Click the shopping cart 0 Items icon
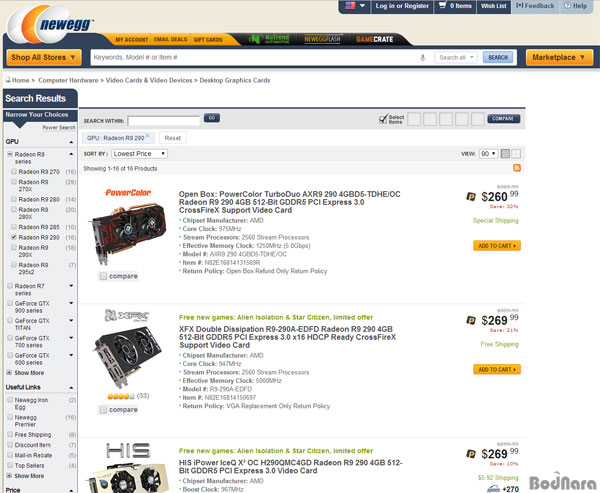Viewport: 600px width, 493px height. (455, 6)
